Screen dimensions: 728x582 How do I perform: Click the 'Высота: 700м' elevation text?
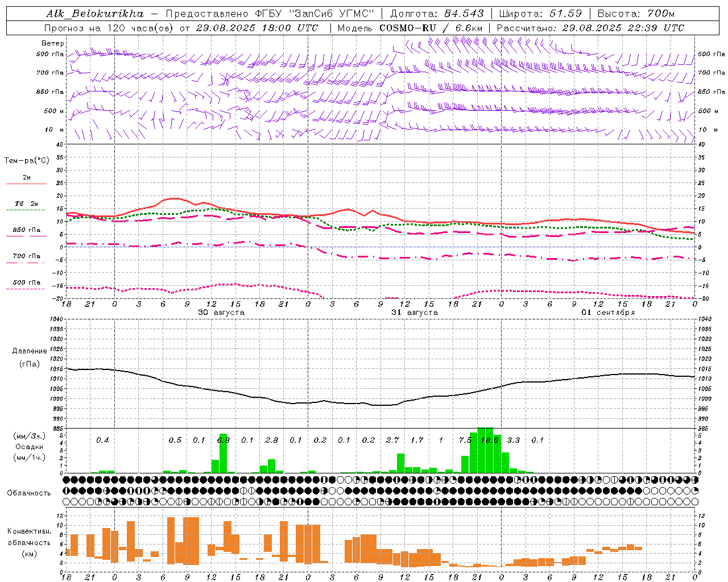coord(636,14)
